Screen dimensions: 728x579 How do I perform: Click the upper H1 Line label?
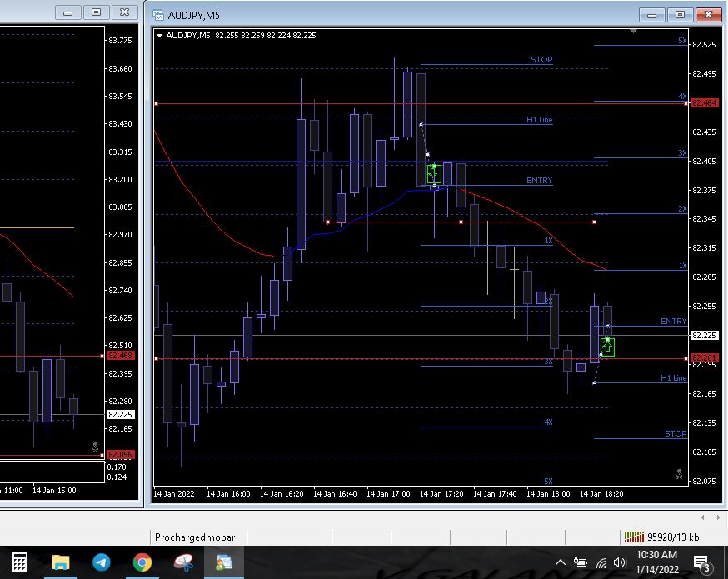pos(539,120)
